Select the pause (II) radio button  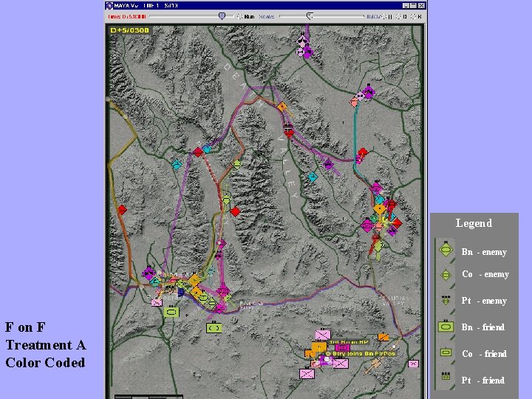pos(385,16)
